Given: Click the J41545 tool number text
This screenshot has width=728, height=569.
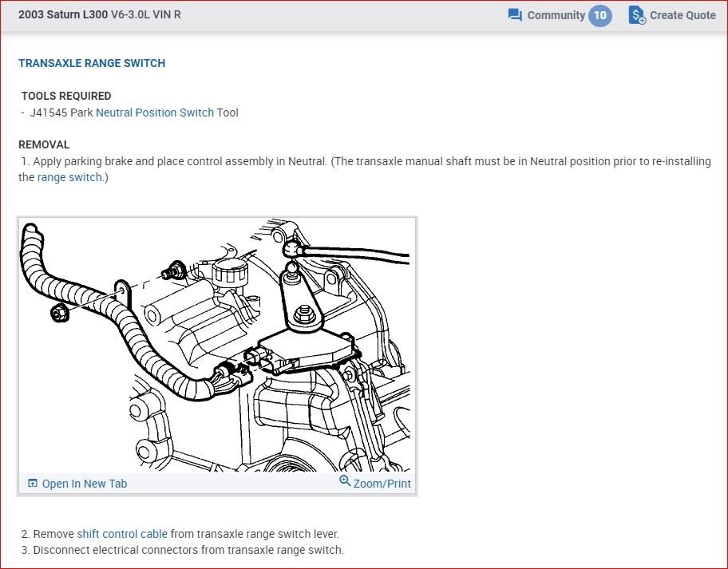Looking at the screenshot, I should pos(49,113).
